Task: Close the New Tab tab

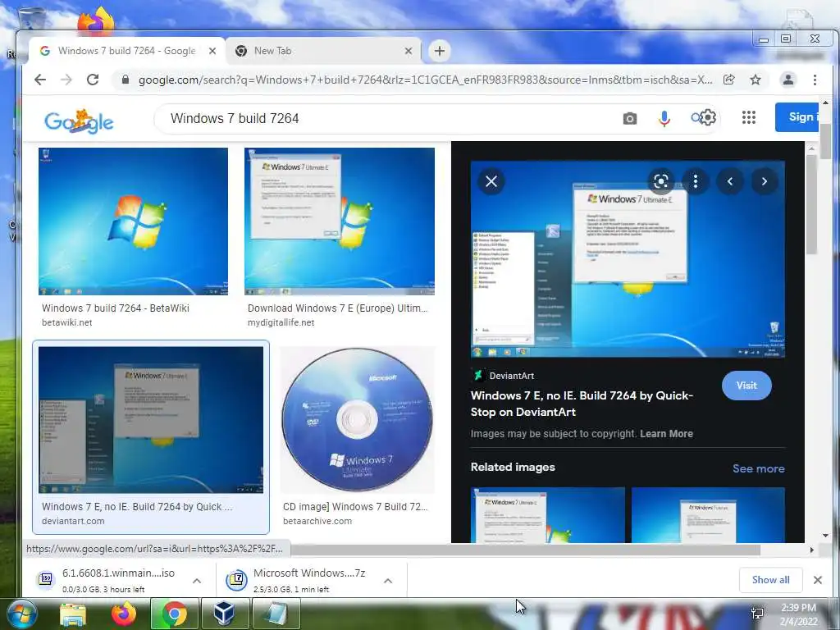Action: (x=409, y=51)
